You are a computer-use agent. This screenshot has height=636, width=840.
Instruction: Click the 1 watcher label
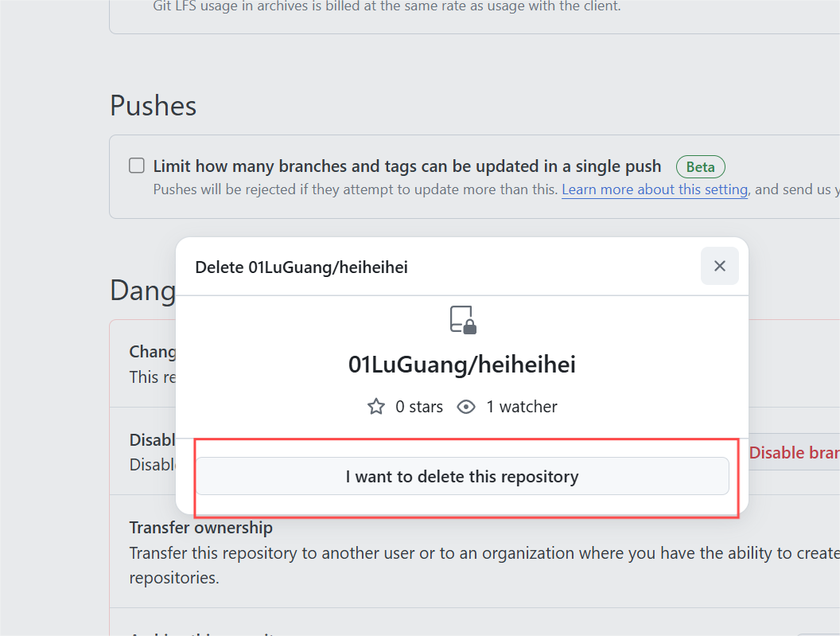click(x=521, y=407)
